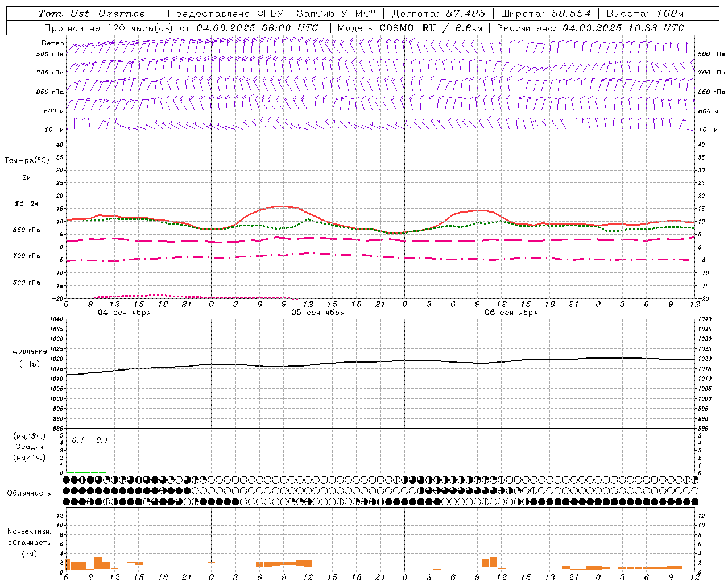Select the 06 сентября date label

click(x=511, y=313)
